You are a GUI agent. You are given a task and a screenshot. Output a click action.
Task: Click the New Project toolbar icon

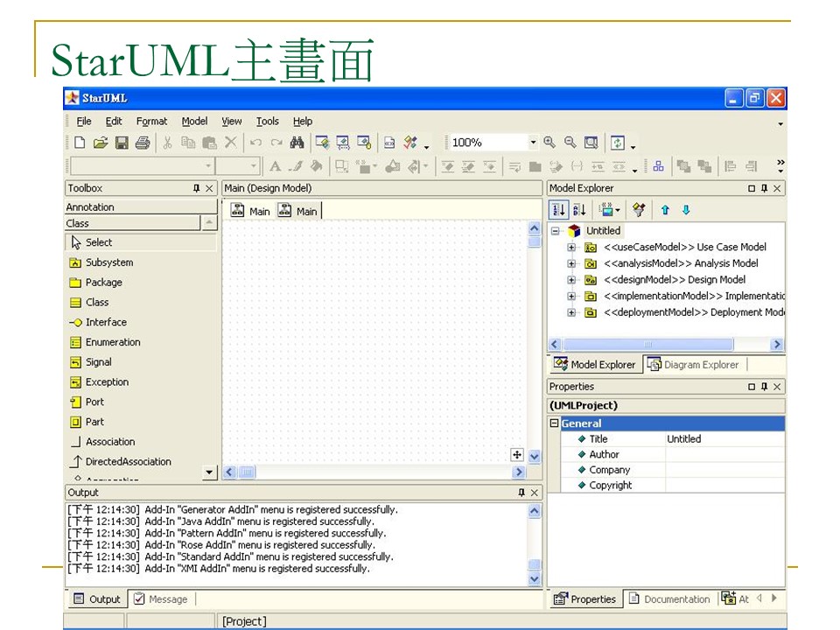tap(80, 143)
